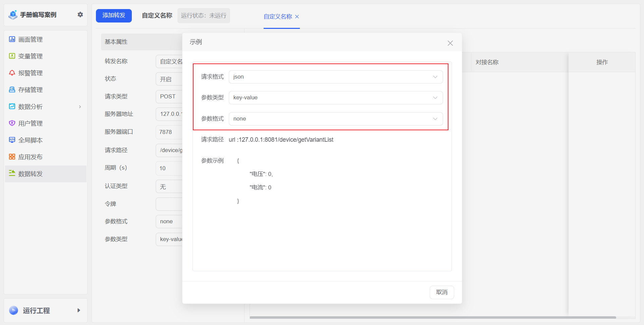The width and height of the screenshot is (644, 325).
Task: Click the 服务器端口 input field
Action: tap(169, 132)
